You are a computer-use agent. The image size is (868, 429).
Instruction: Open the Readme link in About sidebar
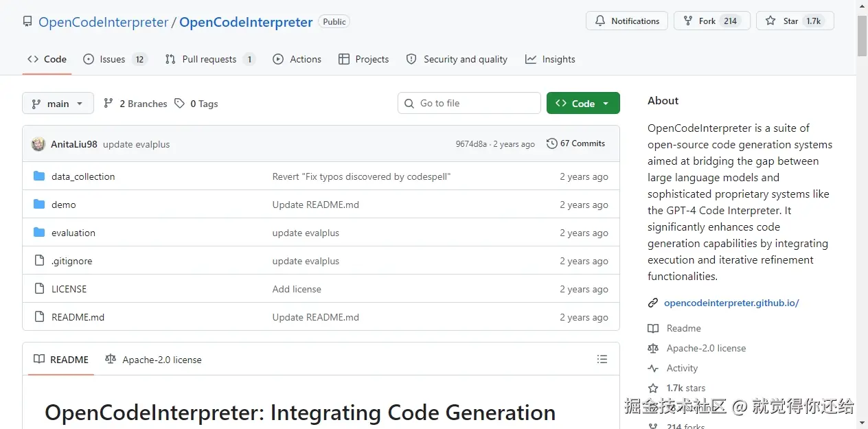pyautogui.click(x=684, y=328)
